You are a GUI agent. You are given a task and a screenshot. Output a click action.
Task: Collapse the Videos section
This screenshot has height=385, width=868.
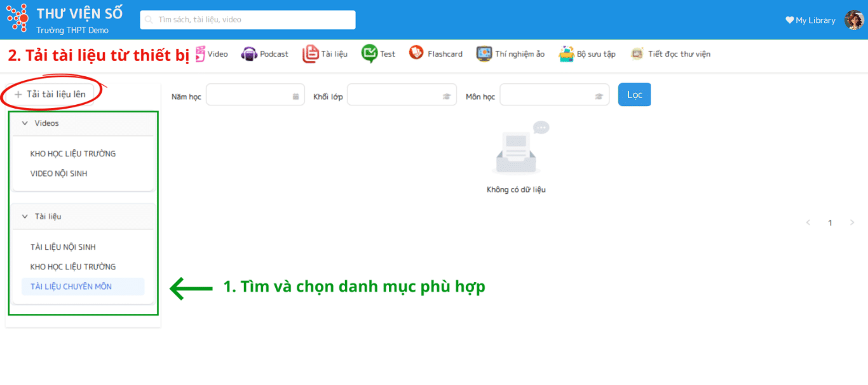click(25, 123)
